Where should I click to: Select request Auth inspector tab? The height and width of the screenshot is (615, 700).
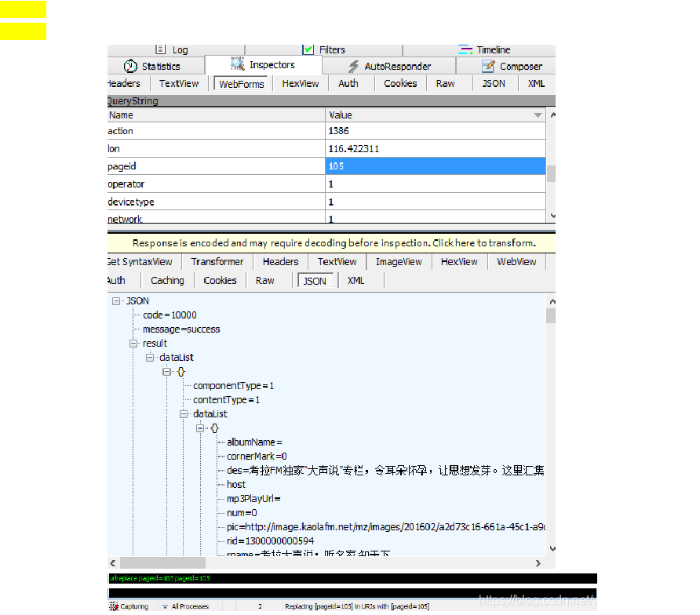[x=348, y=83]
